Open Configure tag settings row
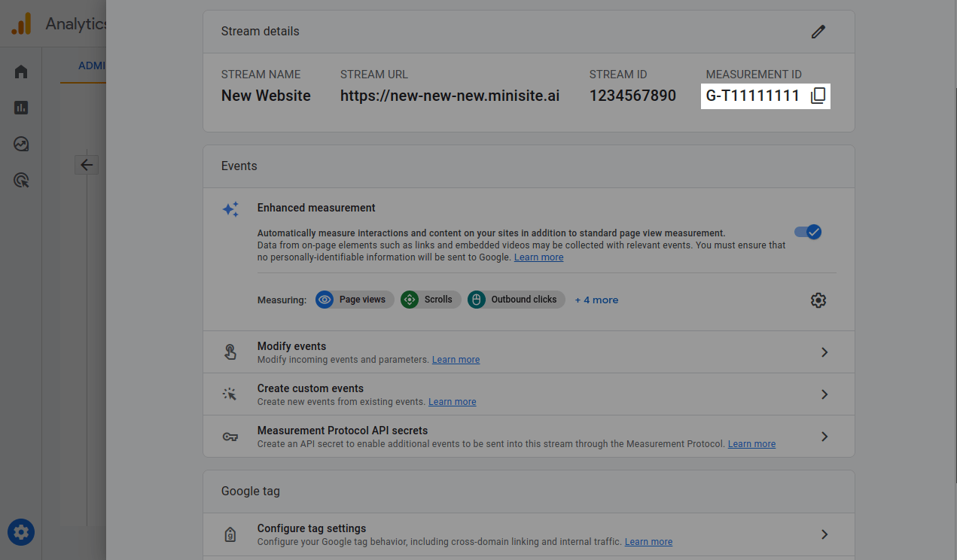The height and width of the screenshot is (560, 957). 824,534
